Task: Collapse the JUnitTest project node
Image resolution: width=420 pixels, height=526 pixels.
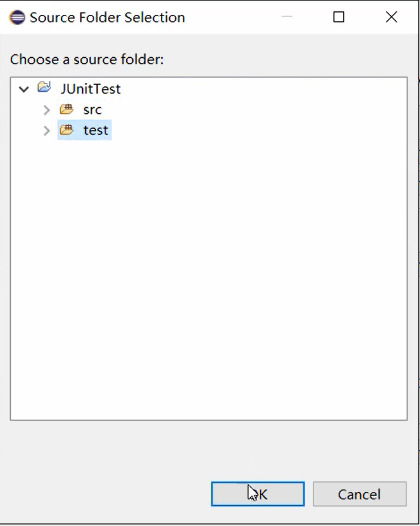Action: [x=24, y=89]
